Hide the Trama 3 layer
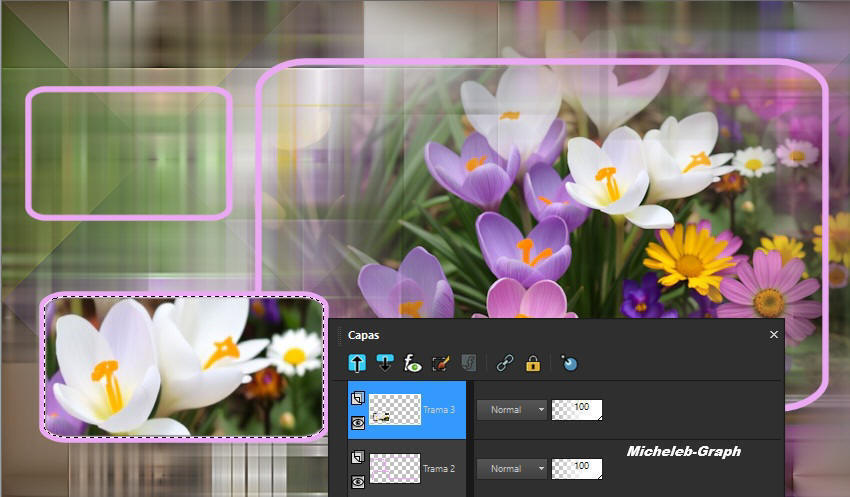850x497 pixels. coord(357,423)
